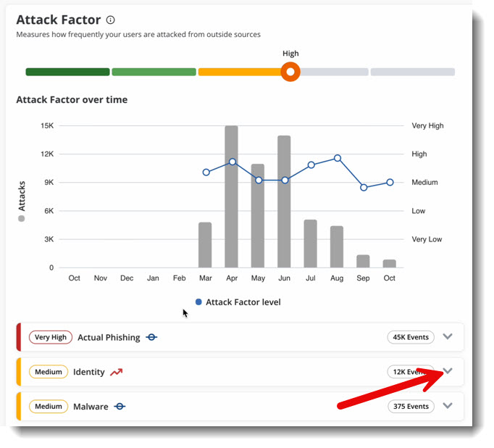494x448 pixels.
Task: Click the Medium tag on Malware row
Action: tap(49, 407)
